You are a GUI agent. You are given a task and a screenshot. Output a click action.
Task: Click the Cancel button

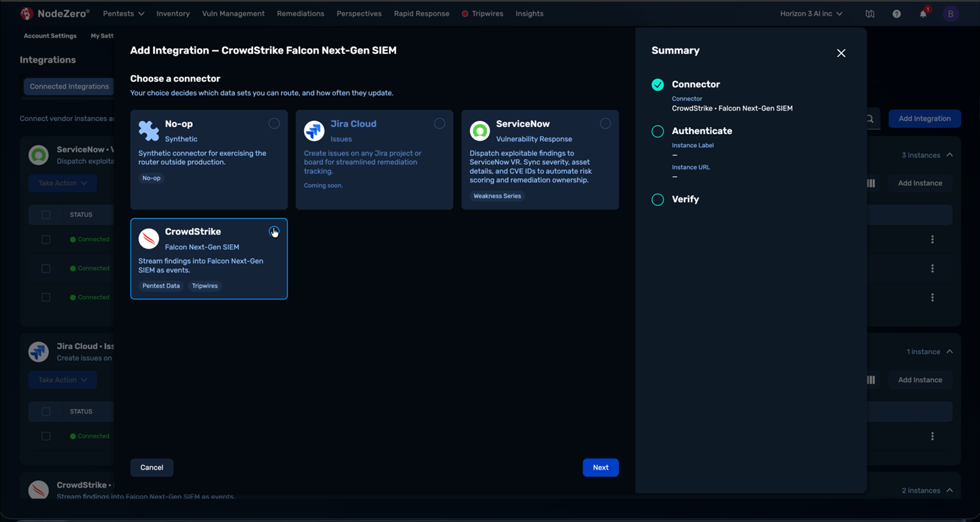pos(152,468)
